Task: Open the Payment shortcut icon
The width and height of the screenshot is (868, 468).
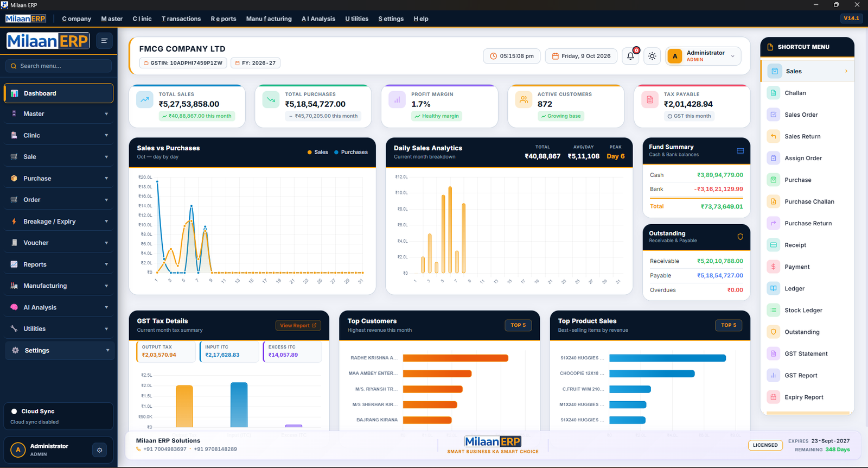Action: click(x=774, y=267)
